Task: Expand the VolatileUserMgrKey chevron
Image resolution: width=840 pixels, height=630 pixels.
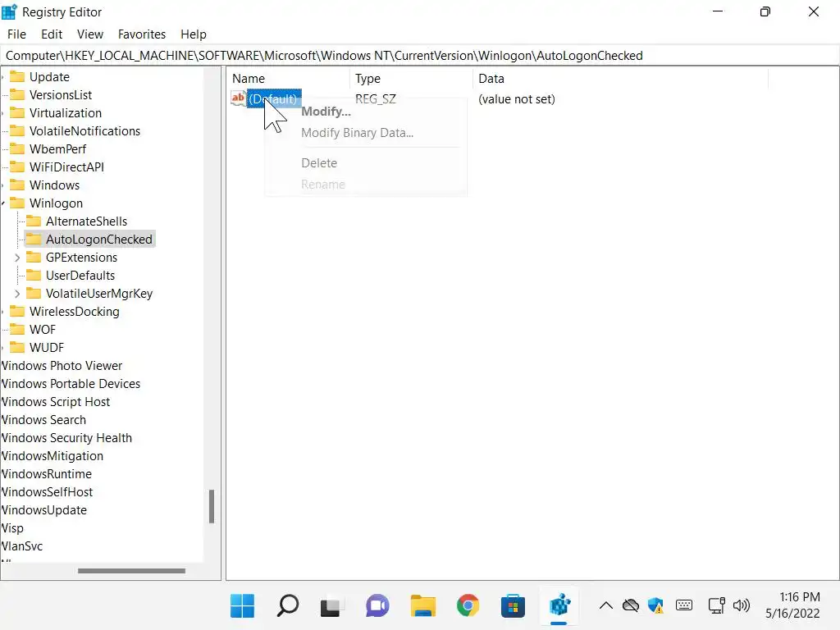Action: pos(17,294)
